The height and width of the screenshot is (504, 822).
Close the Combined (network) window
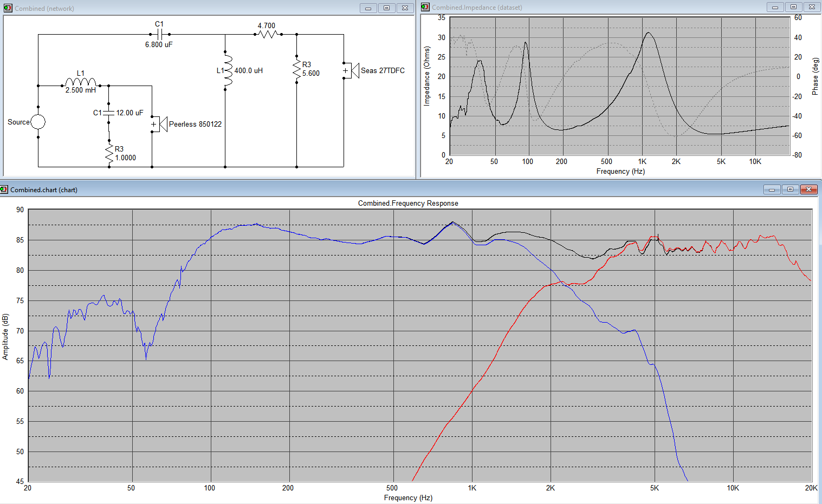405,8
